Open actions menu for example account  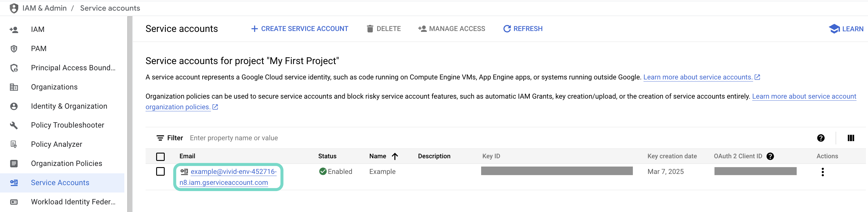[823, 172]
